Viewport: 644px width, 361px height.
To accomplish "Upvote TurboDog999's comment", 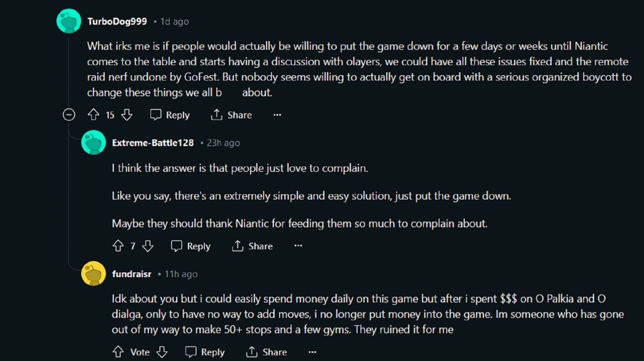I will (x=93, y=115).
